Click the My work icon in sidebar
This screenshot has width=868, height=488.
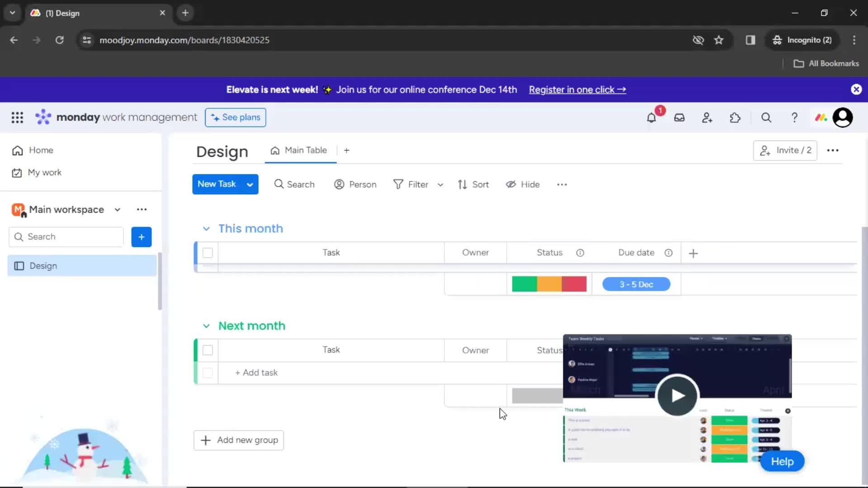coord(17,172)
